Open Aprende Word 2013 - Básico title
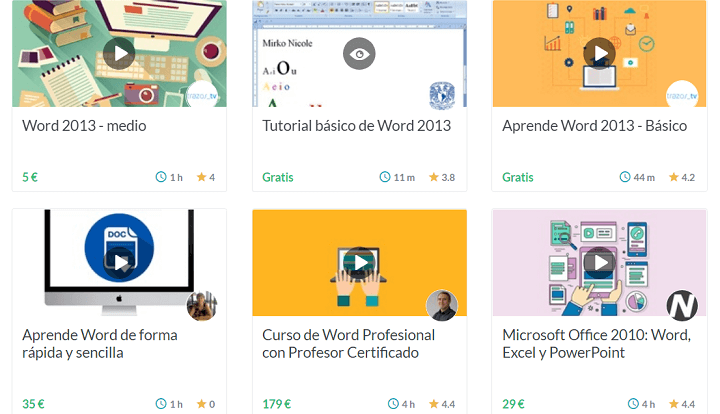Viewport: 720px width, 414px height. pos(594,126)
